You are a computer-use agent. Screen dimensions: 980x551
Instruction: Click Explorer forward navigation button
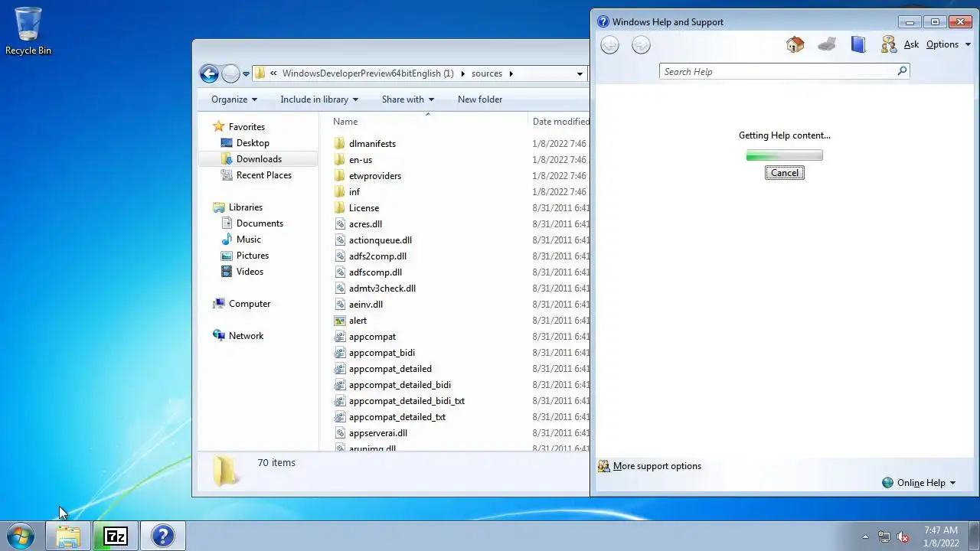(230, 73)
